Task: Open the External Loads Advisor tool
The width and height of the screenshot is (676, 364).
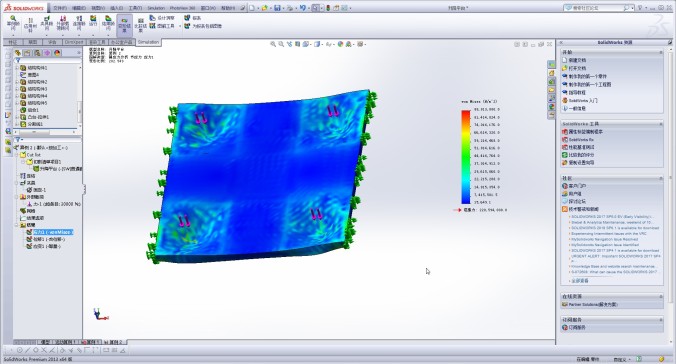Action: point(63,24)
